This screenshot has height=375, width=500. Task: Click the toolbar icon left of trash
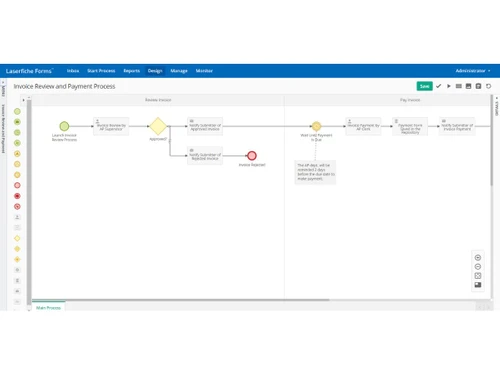pyautogui.click(x=468, y=86)
